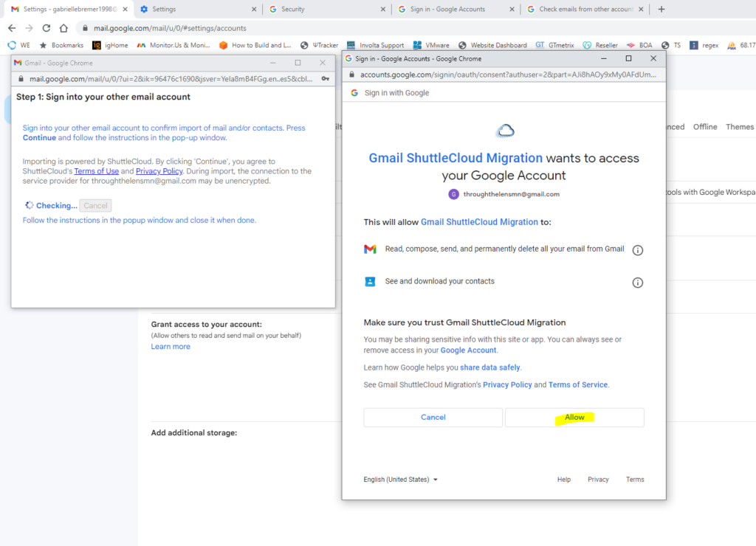Image resolution: width=756 pixels, height=546 pixels.
Task: Click the browser back arrow
Action: point(12,28)
